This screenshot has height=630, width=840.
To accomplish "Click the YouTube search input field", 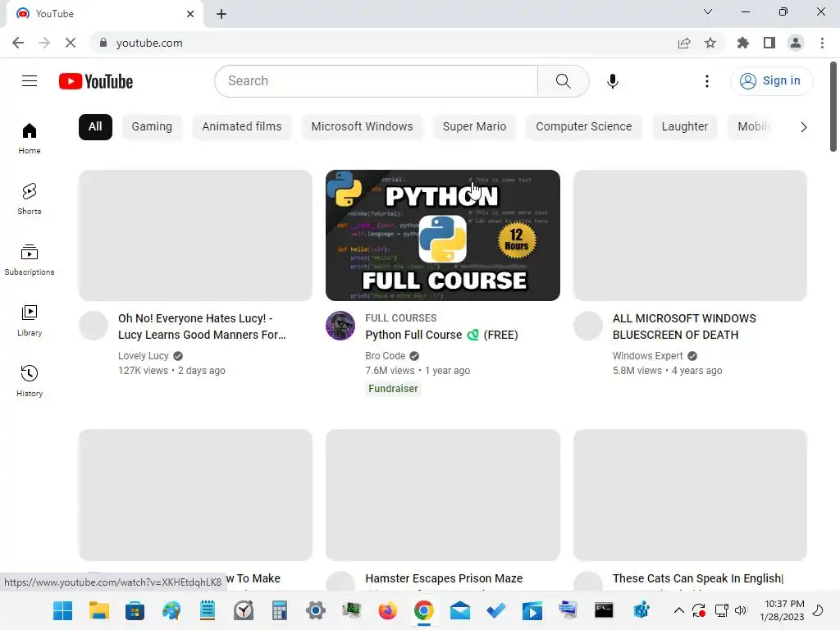I will [376, 81].
